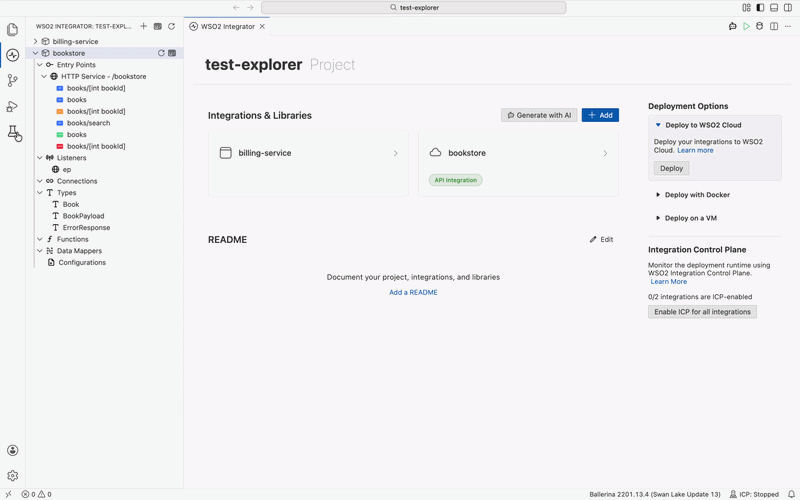The height and width of the screenshot is (500, 800).
Task: Click Generate with AI button
Action: (x=539, y=115)
